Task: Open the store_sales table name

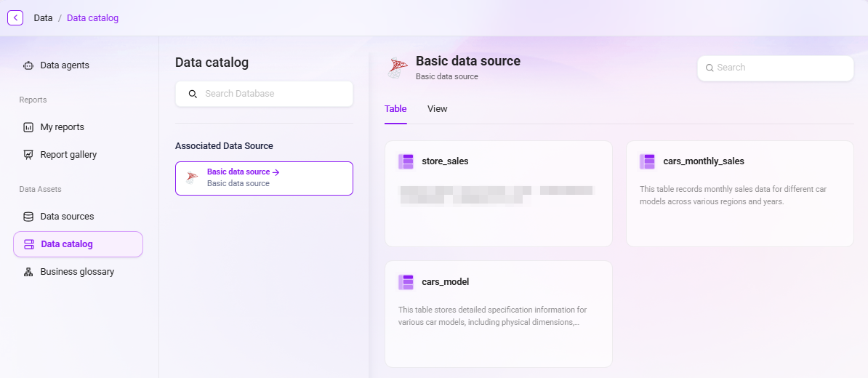Action: (x=445, y=161)
